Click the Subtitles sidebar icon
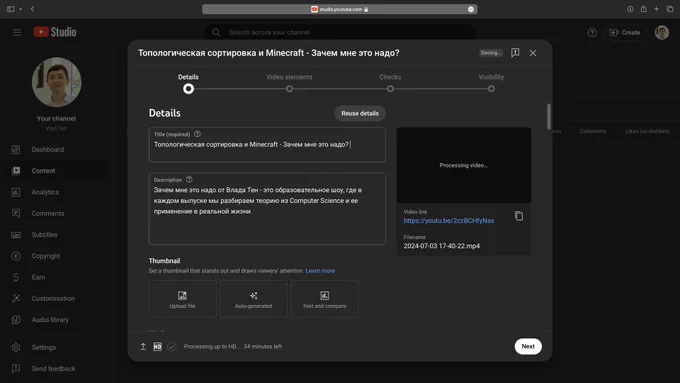Viewport: 680px width, 383px height. click(16, 235)
